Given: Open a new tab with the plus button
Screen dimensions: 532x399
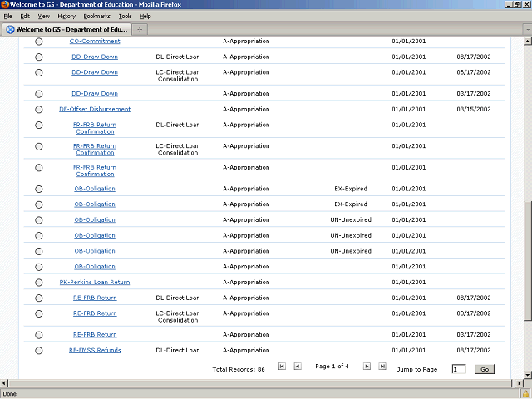Looking at the screenshot, I should [140, 29].
